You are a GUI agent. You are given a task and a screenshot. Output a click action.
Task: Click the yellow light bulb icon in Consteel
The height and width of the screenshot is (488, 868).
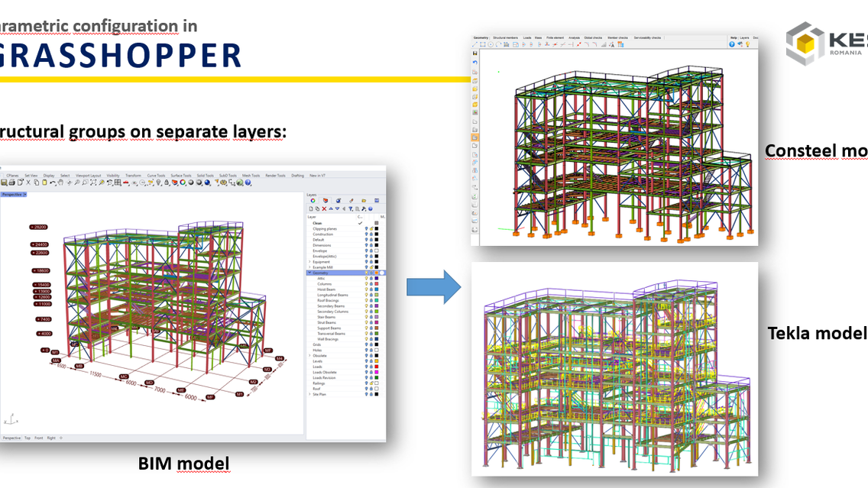tap(747, 44)
